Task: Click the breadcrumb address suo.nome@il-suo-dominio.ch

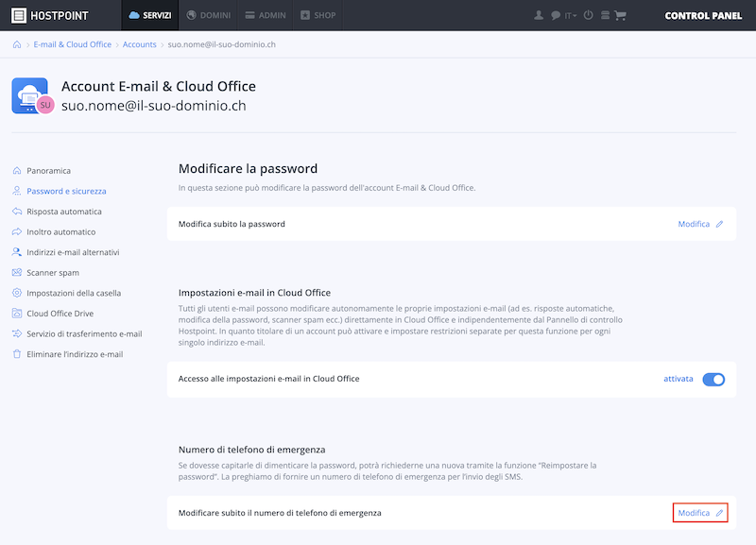Action: click(x=222, y=44)
